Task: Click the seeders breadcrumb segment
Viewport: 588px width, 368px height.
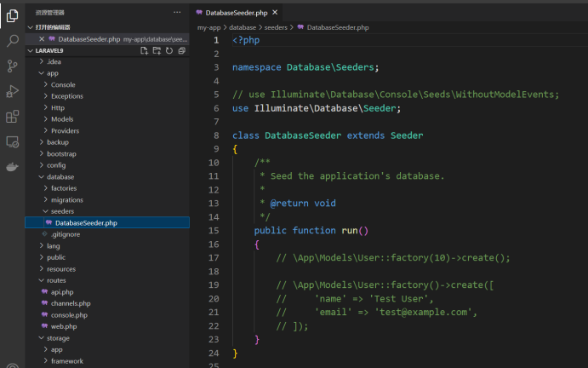Action: [x=275, y=28]
